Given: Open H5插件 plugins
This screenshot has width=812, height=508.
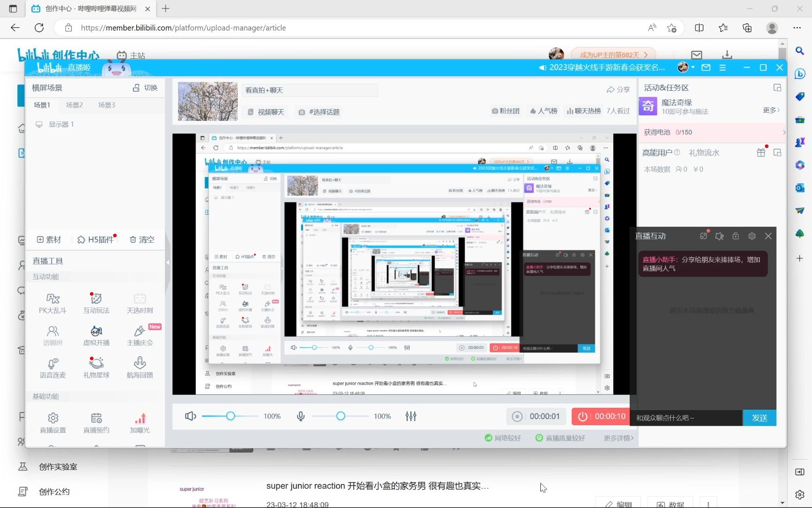Looking at the screenshot, I should click(x=96, y=239).
